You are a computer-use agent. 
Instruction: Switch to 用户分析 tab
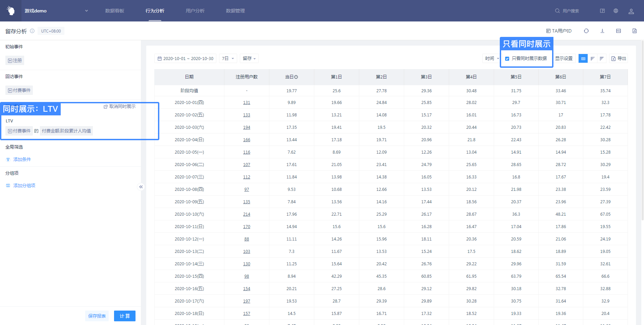coord(195,11)
